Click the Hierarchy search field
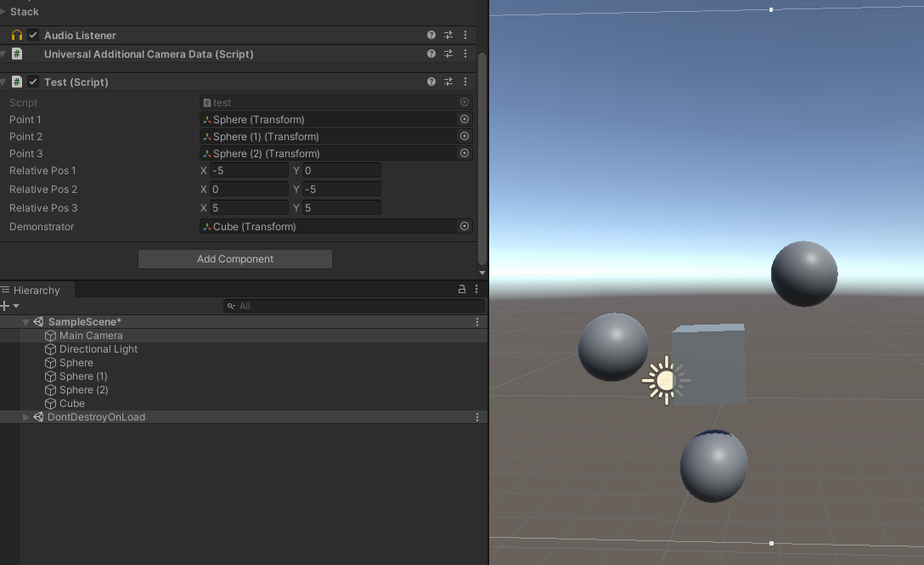Image resolution: width=924 pixels, height=565 pixels. click(x=354, y=306)
